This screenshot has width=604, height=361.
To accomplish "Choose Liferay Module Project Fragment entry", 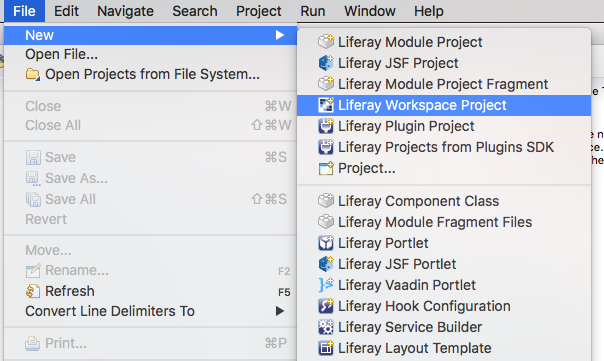I will (x=444, y=84).
